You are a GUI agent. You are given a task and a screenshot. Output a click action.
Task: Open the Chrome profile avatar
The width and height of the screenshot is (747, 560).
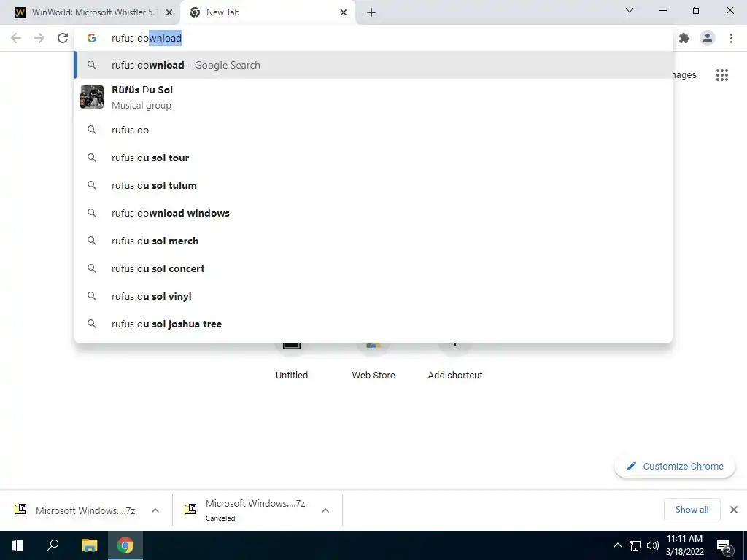[708, 38]
